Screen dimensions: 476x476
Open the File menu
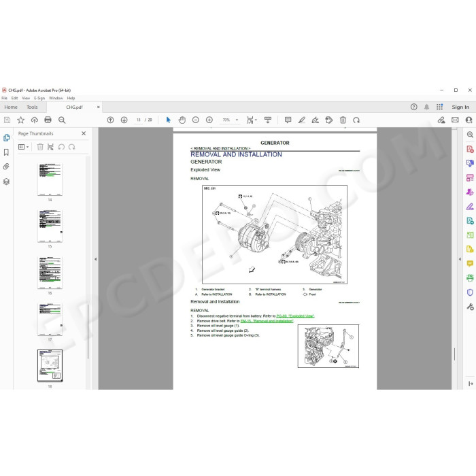tap(4, 98)
